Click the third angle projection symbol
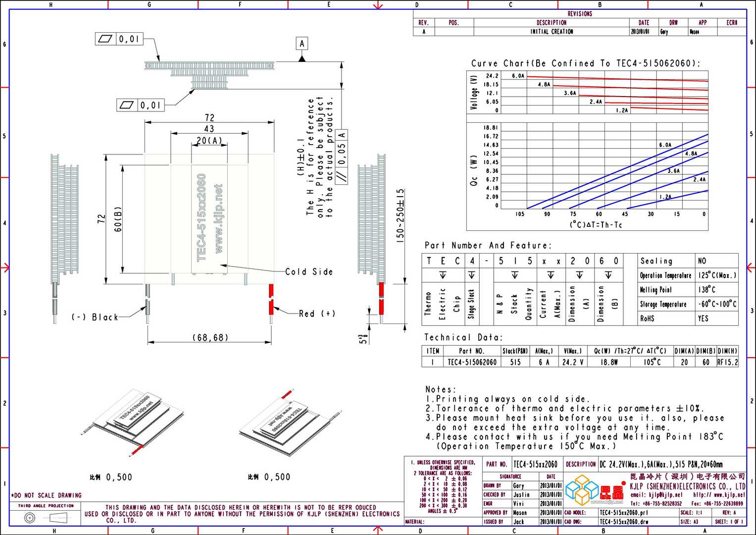The image size is (756, 535). 45,518
